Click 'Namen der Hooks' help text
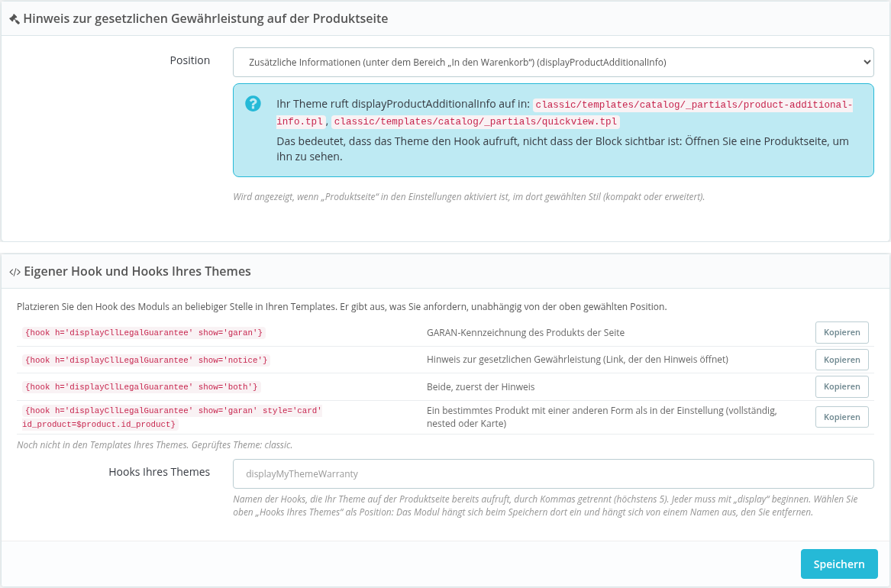Screen dimensions: 891x588 click(x=545, y=506)
